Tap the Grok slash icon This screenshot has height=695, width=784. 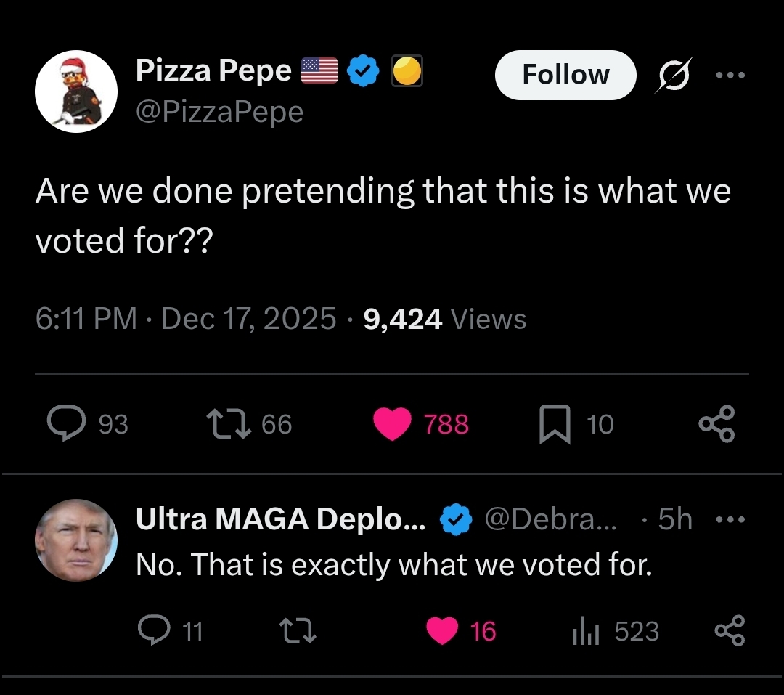[x=673, y=75]
